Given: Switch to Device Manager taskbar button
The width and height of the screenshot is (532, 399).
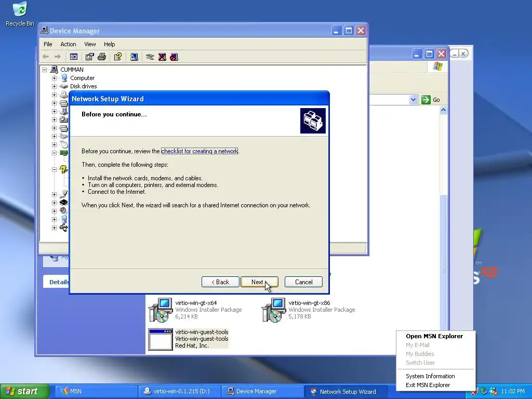Looking at the screenshot, I should [x=262, y=391].
